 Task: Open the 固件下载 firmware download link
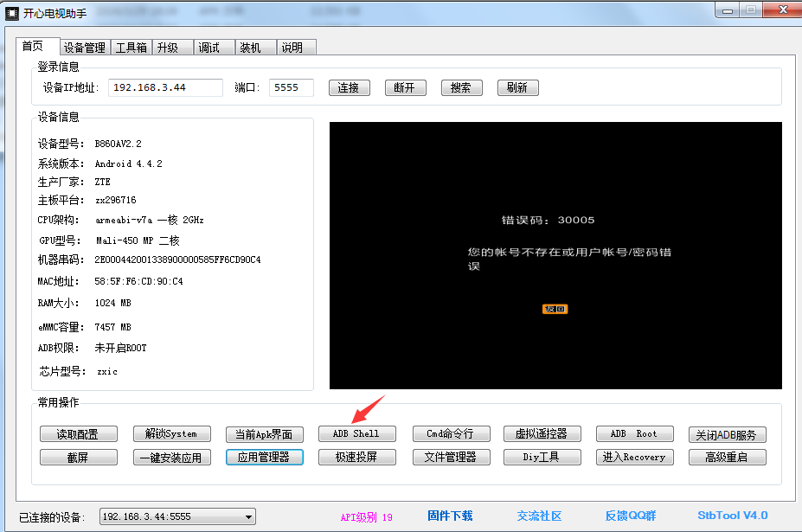450,516
